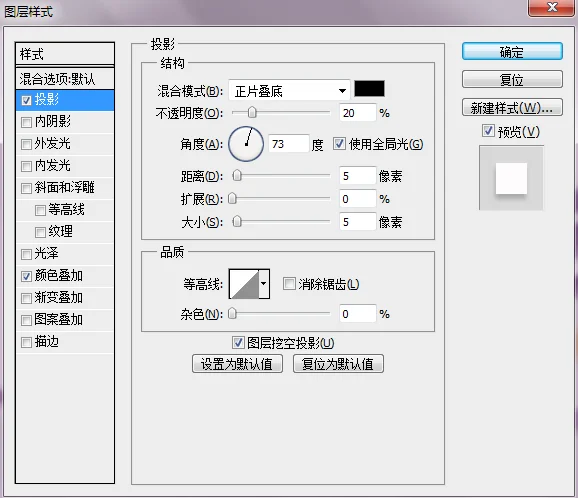The width and height of the screenshot is (578, 498).
Task: Enable the 图案叠加 checkbox
Action: [x=26, y=320]
